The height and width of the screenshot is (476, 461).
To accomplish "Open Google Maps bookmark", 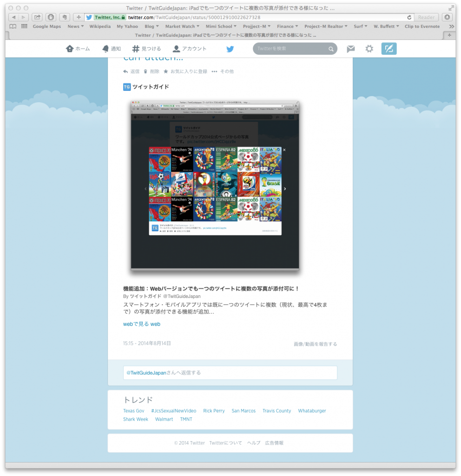I will 47,26.
